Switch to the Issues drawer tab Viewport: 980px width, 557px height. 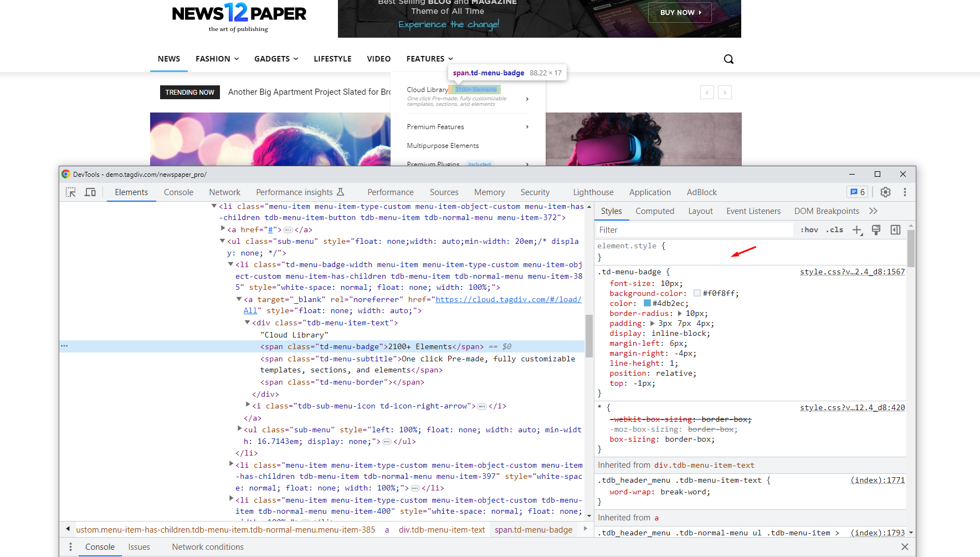[x=139, y=547]
